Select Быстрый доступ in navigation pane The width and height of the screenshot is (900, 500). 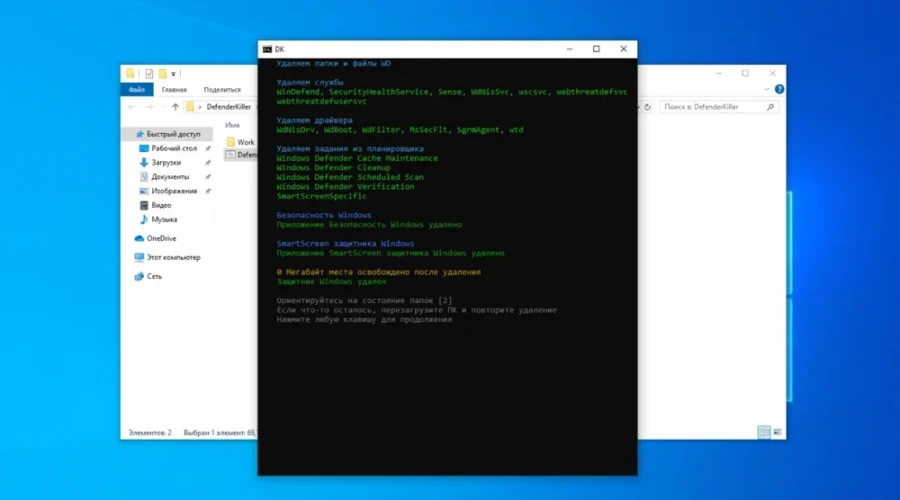tap(173, 133)
